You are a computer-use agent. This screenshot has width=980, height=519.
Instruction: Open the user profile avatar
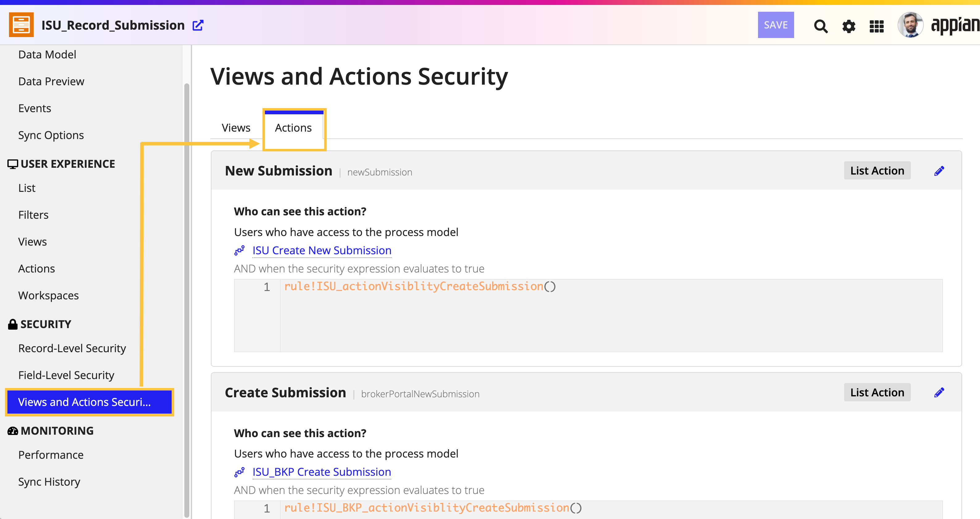coord(911,25)
